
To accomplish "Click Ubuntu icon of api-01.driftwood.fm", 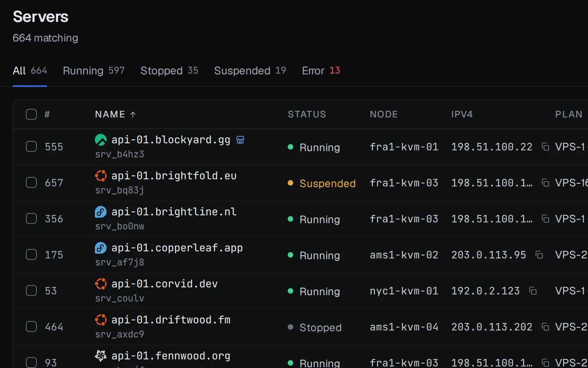I will 101,320.
